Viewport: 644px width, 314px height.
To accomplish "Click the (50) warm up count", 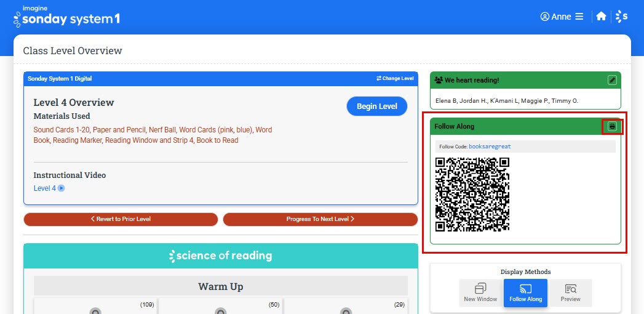I will [x=274, y=305].
